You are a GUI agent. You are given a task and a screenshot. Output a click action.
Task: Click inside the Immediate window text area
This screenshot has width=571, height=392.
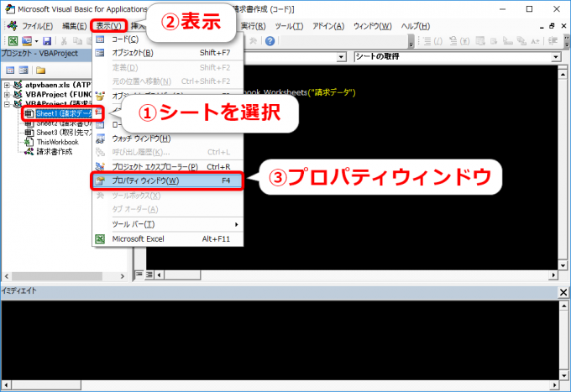[280, 340]
